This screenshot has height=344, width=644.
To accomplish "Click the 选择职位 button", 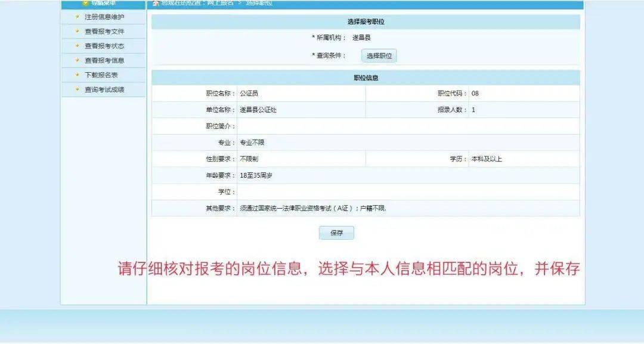I will click(379, 56).
